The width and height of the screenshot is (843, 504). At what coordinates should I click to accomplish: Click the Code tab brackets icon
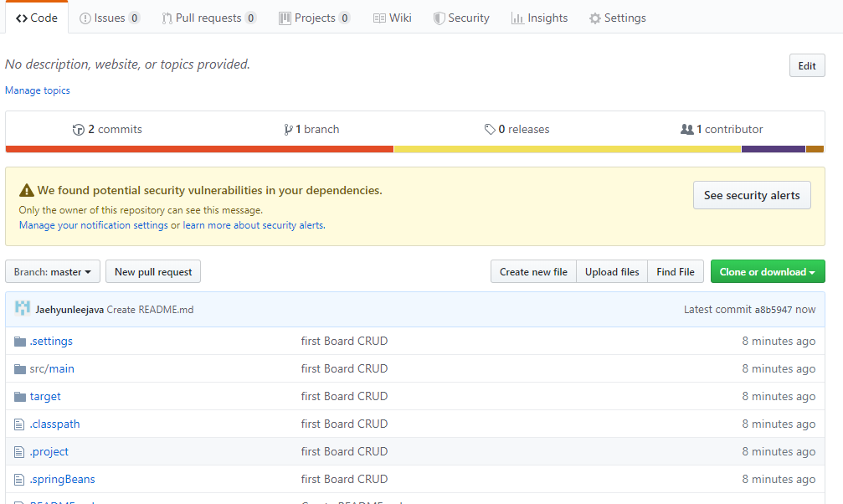[22, 18]
